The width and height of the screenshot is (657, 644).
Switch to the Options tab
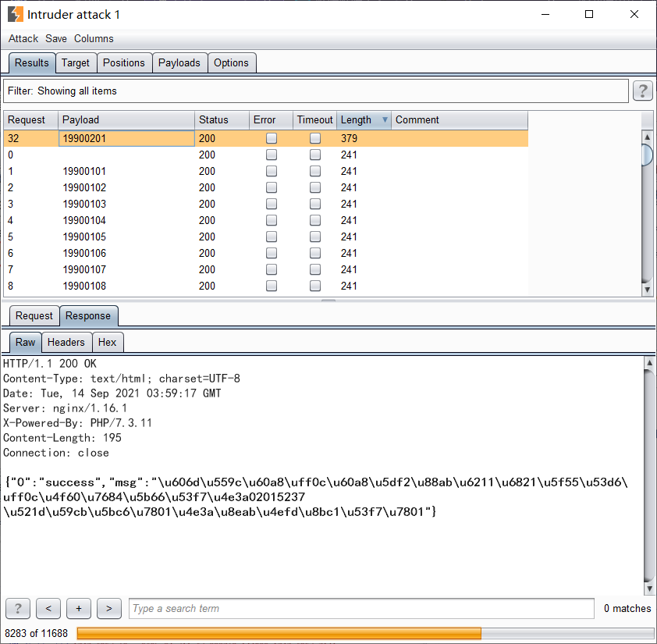pos(231,63)
